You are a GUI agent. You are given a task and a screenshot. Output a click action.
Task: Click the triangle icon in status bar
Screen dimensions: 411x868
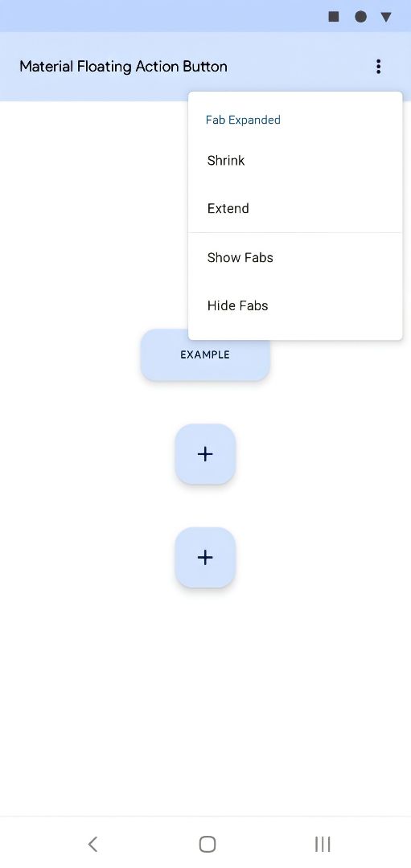(386, 17)
